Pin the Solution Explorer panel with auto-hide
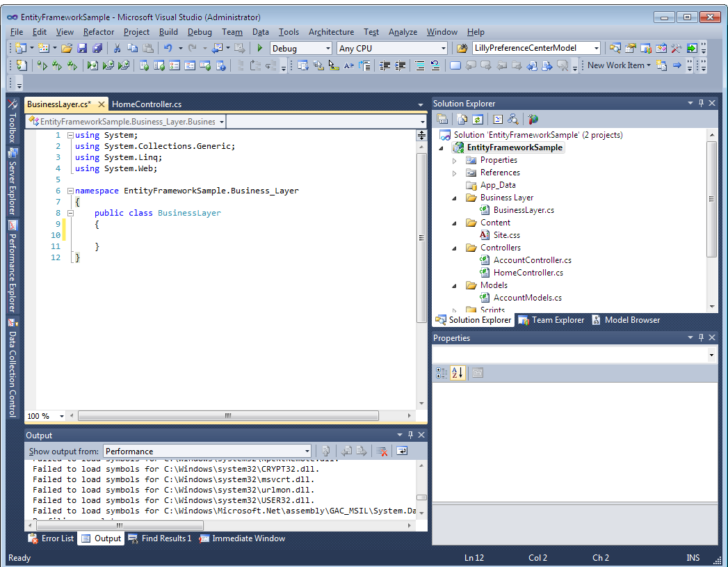Image resolution: width=728 pixels, height=567 pixels. [x=701, y=103]
